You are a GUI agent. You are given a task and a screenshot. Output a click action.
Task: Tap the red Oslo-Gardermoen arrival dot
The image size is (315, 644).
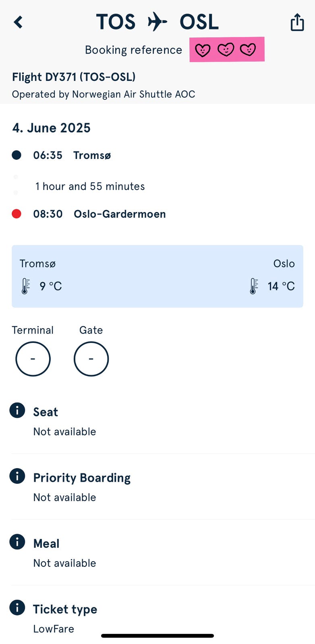pos(17,214)
